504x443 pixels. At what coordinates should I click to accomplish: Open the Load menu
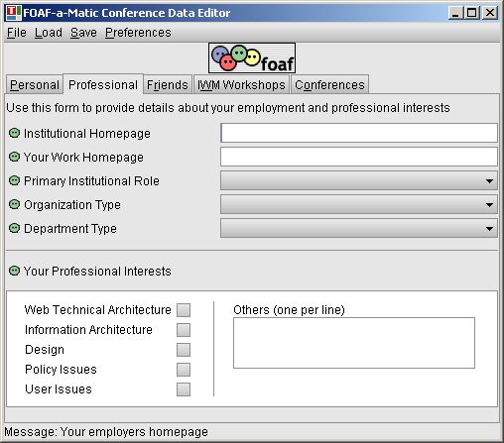(x=49, y=33)
